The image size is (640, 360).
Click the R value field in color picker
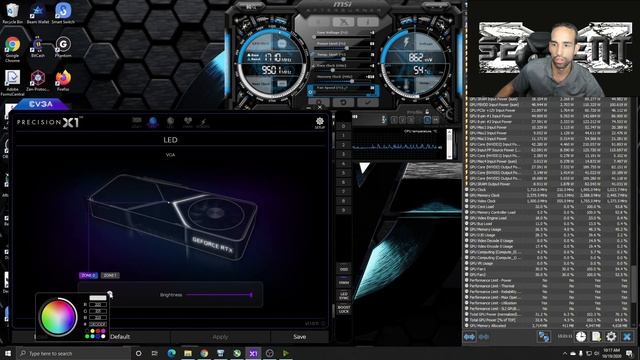click(x=98, y=304)
